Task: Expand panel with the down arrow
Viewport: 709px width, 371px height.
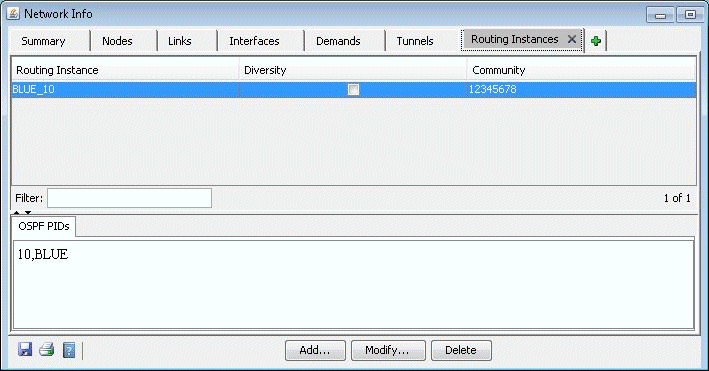Action: tap(28, 212)
